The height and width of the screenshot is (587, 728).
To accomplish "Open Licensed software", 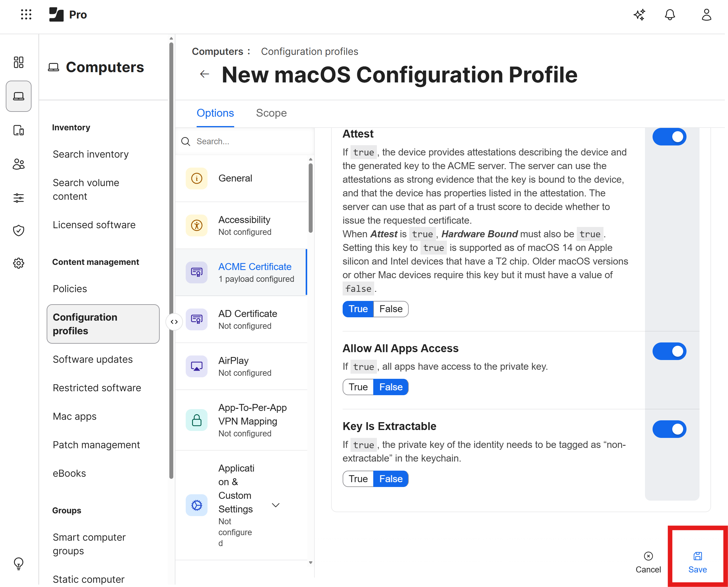I will [x=94, y=225].
